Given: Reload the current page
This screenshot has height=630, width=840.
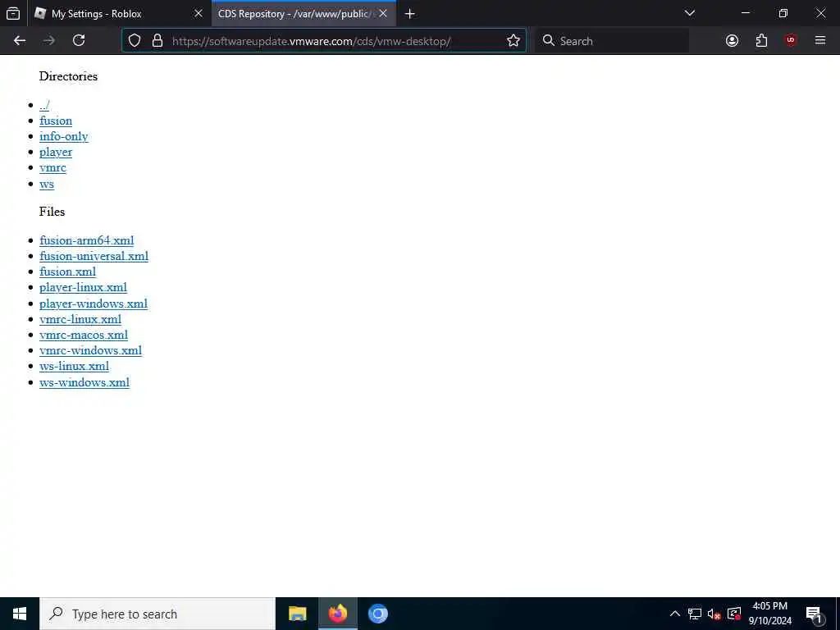Looking at the screenshot, I should tap(79, 41).
